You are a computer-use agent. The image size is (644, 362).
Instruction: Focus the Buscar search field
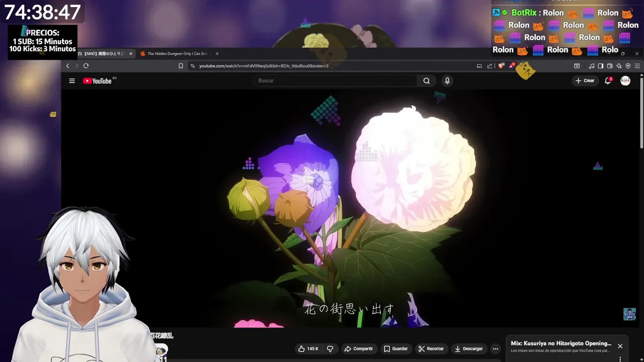[335, 81]
